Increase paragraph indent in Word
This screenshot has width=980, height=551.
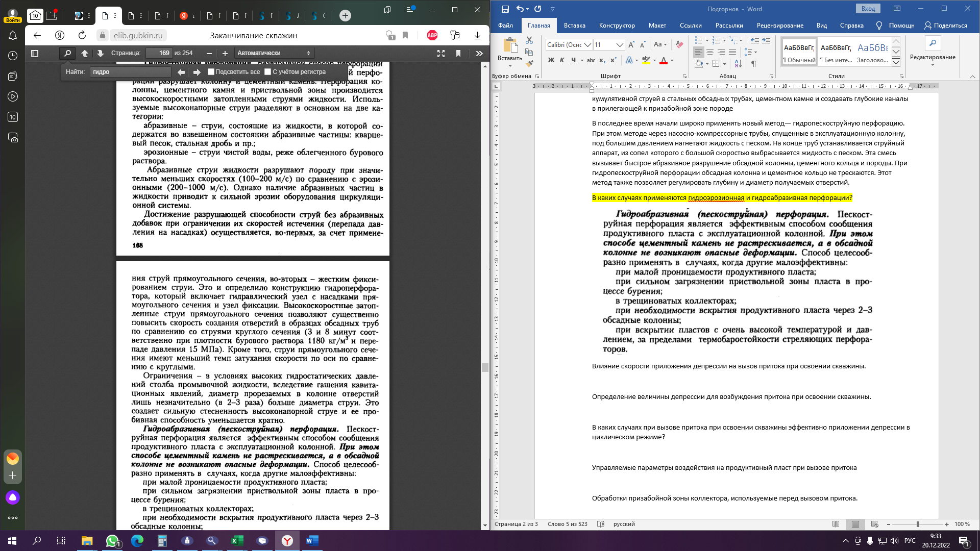click(766, 40)
